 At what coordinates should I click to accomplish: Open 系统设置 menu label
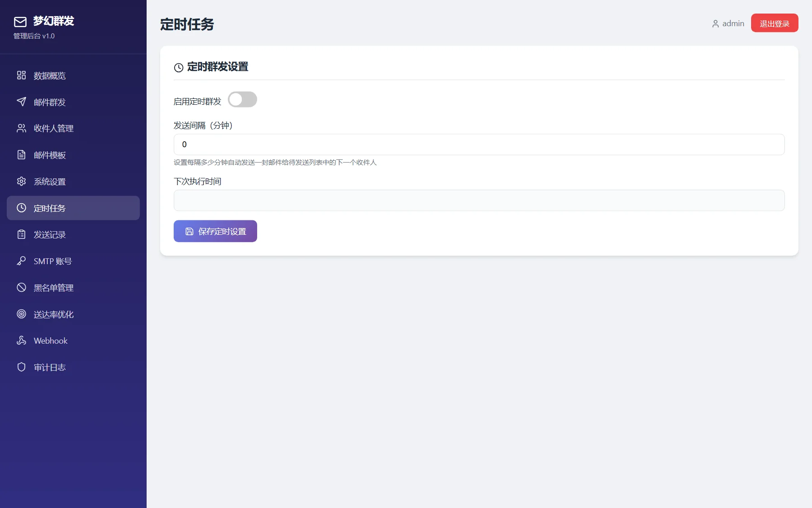coord(50,182)
